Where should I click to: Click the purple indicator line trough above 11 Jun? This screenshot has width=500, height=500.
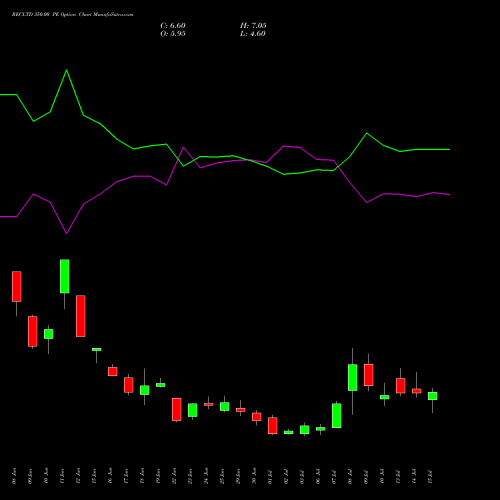coord(67,233)
